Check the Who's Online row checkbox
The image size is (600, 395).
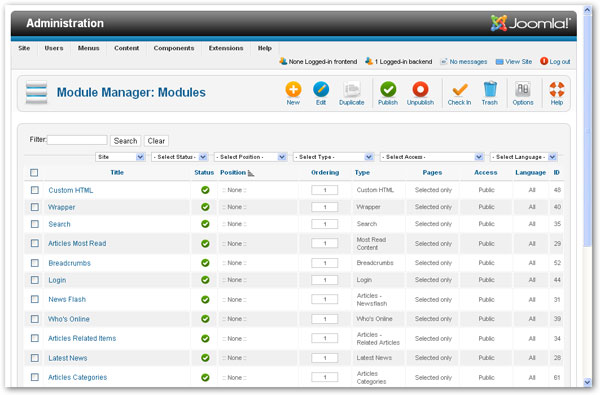point(34,319)
